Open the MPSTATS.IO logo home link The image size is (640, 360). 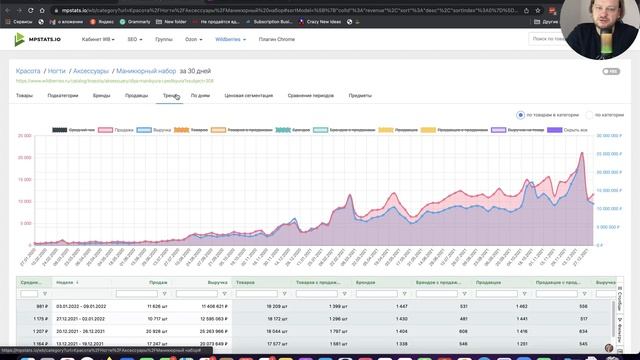tap(37, 39)
